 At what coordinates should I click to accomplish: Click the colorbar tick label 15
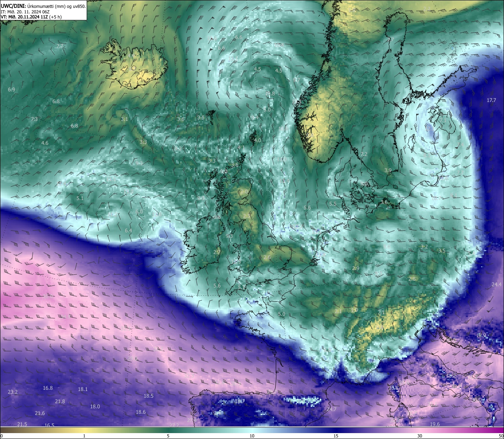tap(336, 436)
